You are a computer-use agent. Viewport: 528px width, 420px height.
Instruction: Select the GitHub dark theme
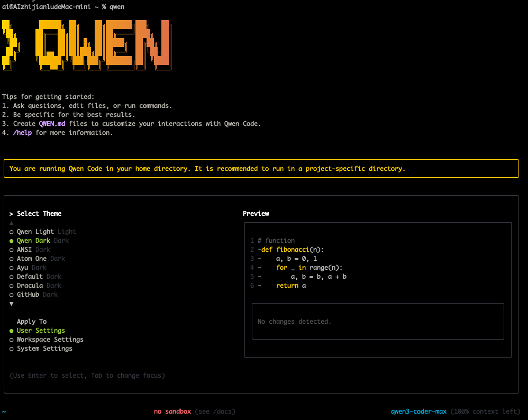pyautogui.click(x=33, y=295)
